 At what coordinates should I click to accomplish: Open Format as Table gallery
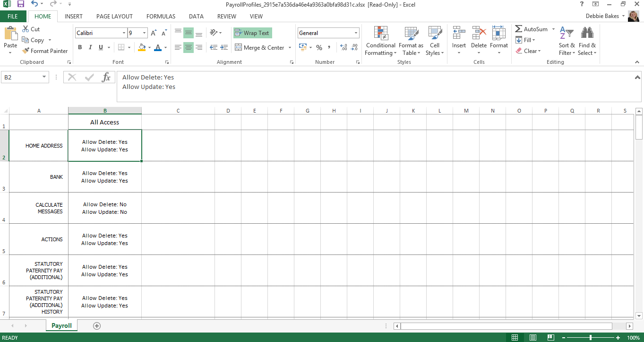tap(411, 41)
